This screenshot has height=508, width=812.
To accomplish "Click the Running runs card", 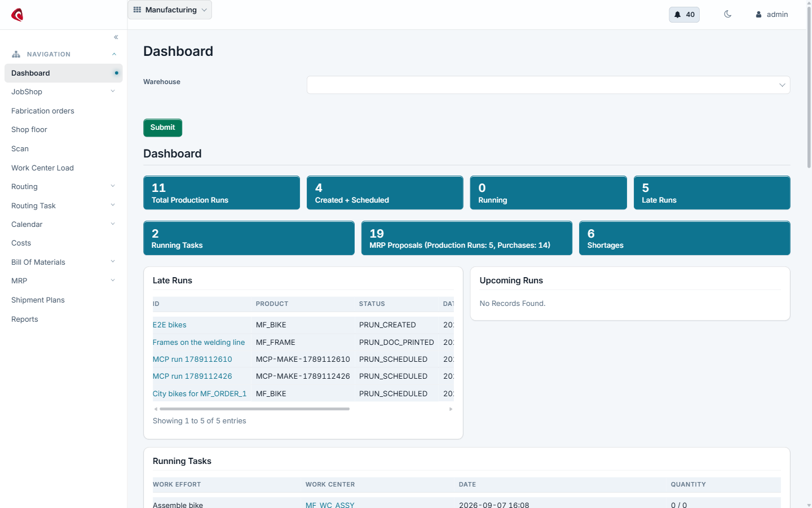I will pyautogui.click(x=549, y=192).
